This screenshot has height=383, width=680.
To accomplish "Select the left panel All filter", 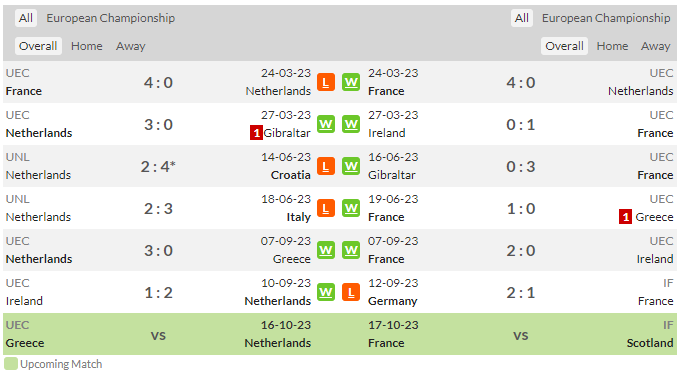I will pyautogui.click(x=26, y=18).
